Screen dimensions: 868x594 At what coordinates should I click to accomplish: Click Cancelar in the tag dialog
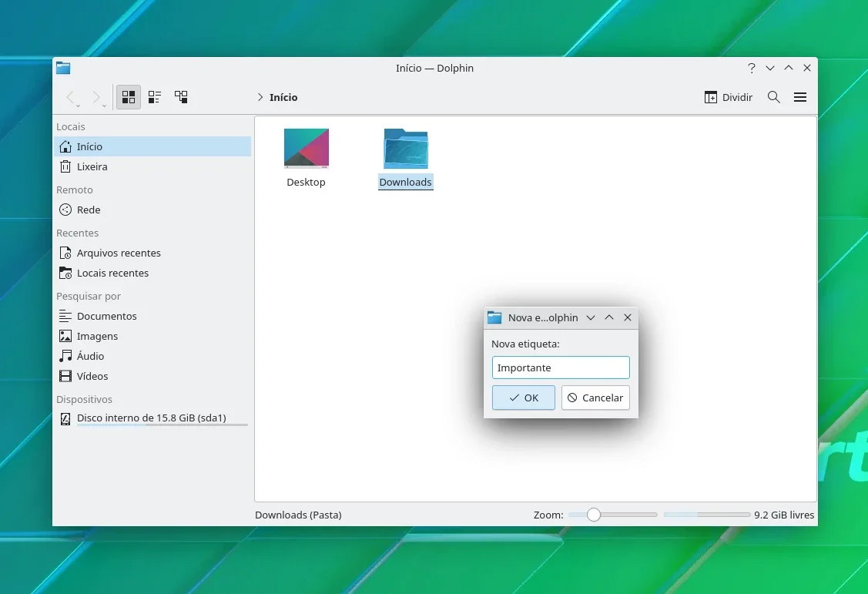(x=595, y=398)
